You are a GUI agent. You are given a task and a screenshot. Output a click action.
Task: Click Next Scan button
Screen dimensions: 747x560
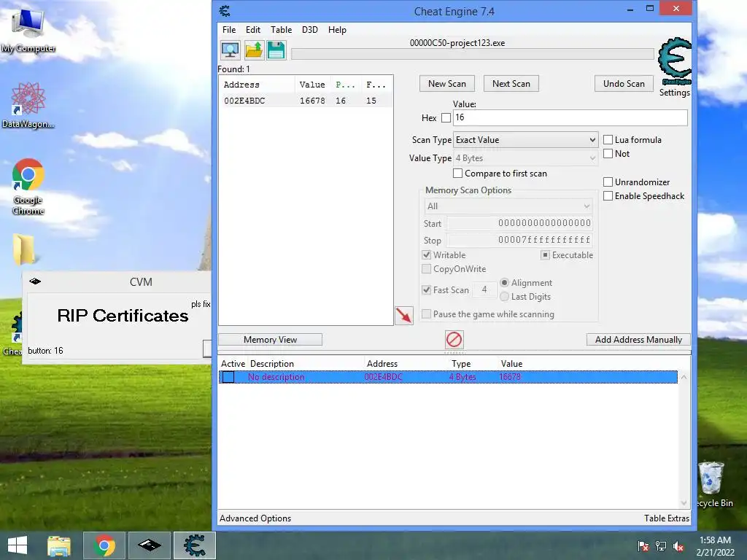point(511,83)
